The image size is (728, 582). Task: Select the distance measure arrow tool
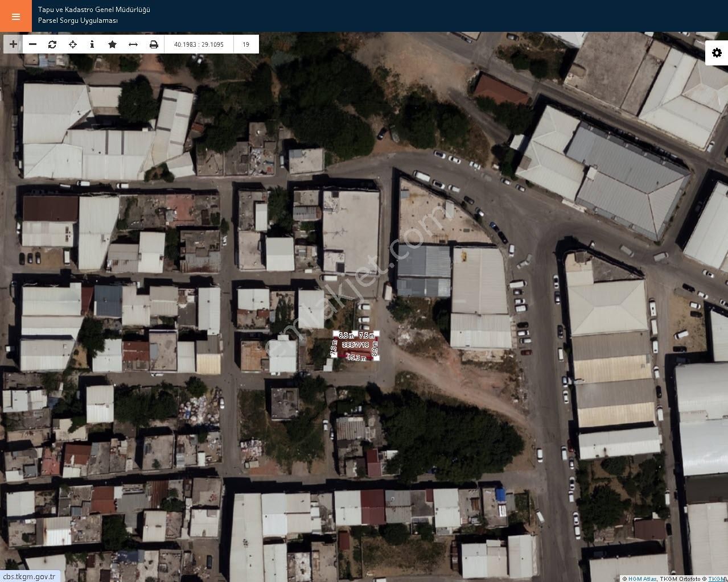(133, 44)
